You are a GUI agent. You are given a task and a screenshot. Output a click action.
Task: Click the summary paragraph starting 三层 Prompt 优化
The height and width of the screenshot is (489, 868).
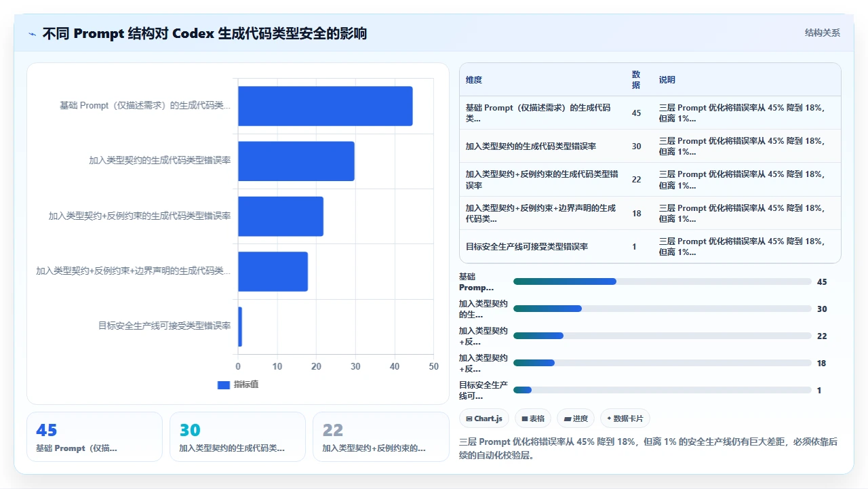tap(648, 448)
